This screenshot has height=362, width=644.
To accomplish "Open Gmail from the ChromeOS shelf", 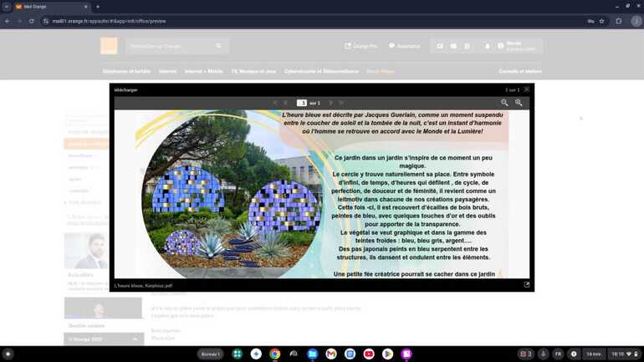I will [x=331, y=354].
